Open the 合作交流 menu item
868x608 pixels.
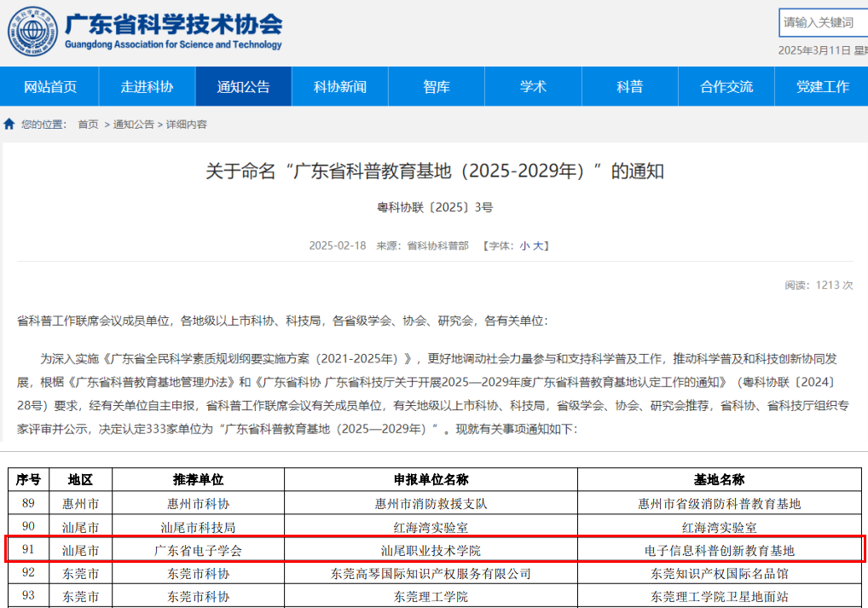pos(726,87)
